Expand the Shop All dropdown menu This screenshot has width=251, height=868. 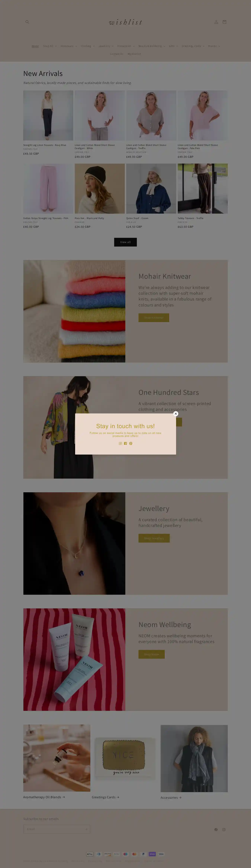(49, 46)
